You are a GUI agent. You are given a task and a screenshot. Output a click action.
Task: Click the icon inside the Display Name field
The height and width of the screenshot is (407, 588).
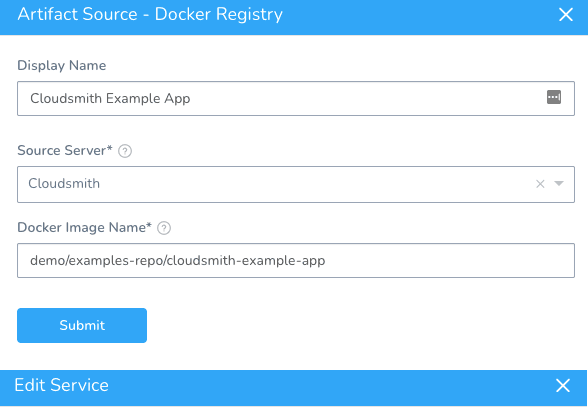(554, 97)
